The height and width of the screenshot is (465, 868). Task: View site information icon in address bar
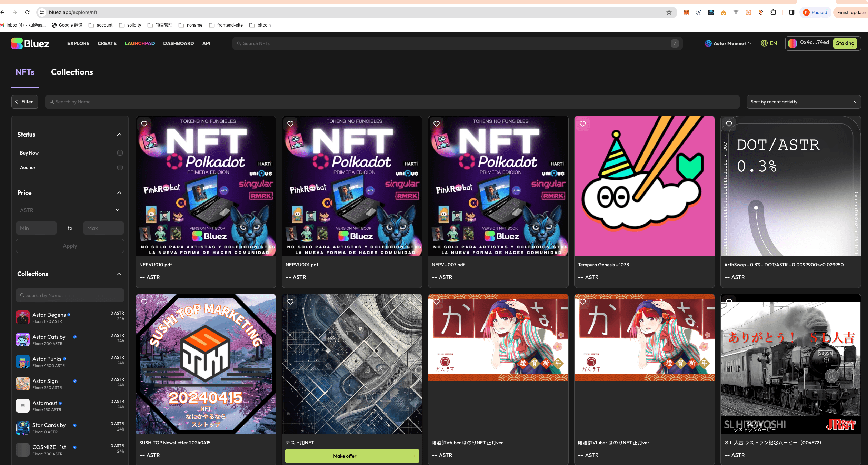(x=42, y=12)
